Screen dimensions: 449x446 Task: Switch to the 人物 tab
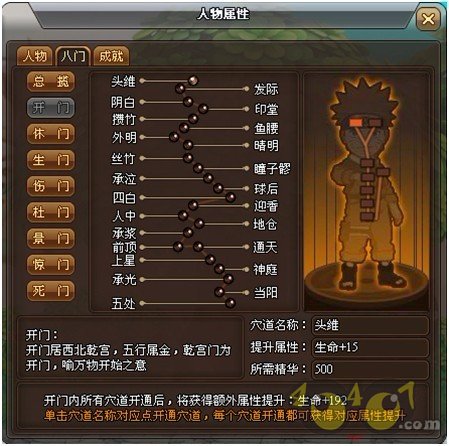(35, 56)
